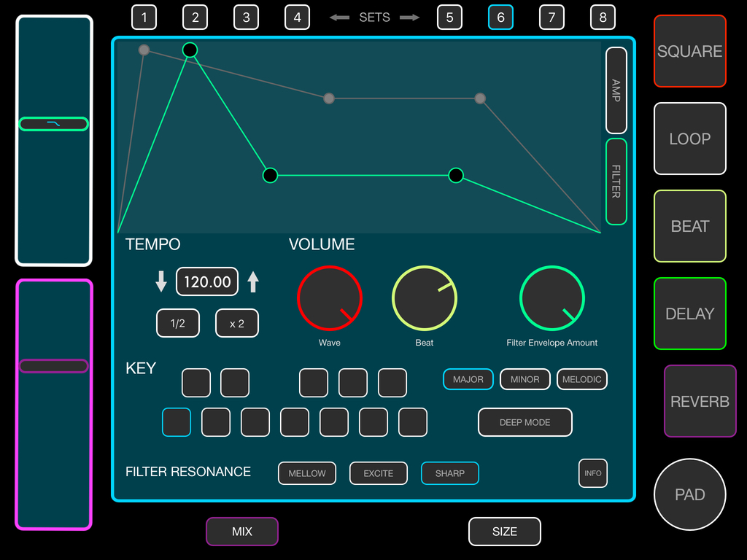Set filter resonance to EXCITE
Screen dimensions: 747x560
tap(379, 473)
